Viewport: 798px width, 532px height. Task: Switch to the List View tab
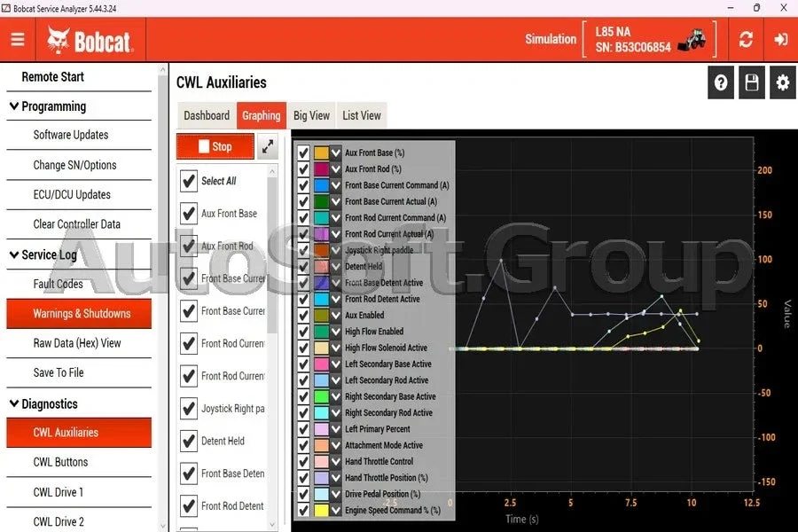point(362,115)
